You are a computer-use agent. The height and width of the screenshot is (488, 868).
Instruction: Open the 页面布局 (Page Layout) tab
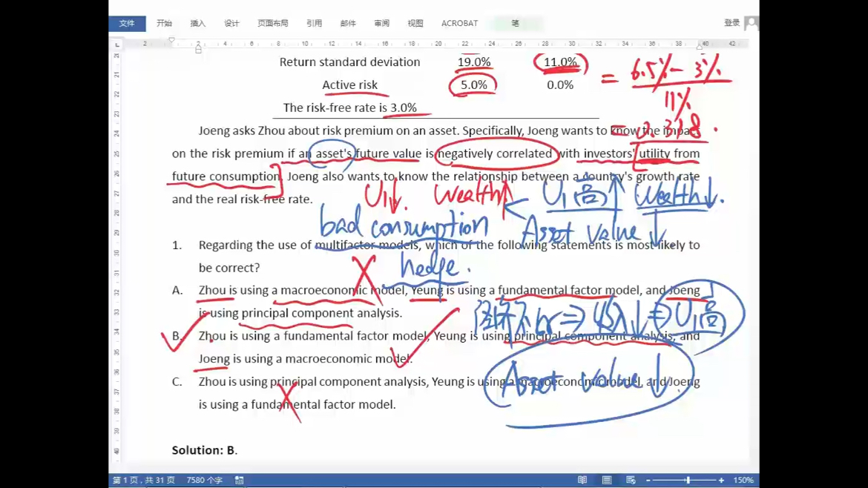click(272, 24)
